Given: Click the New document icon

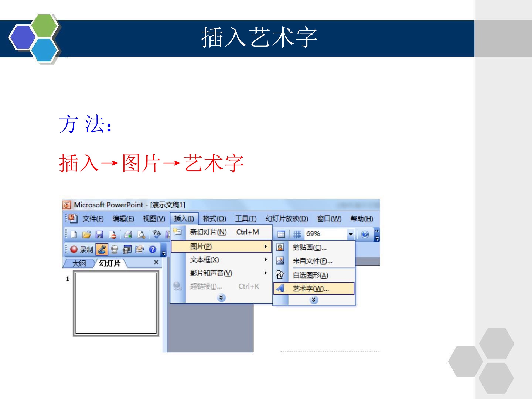Looking at the screenshot, I should click(74, 234).
